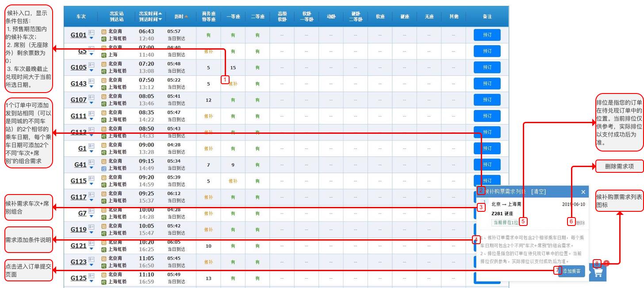Image resolution: width=644 pixels, height=288 pixels.
Task: Click the arrival station icon for G111 上海虹桥
Action: [x=104, y=119]
